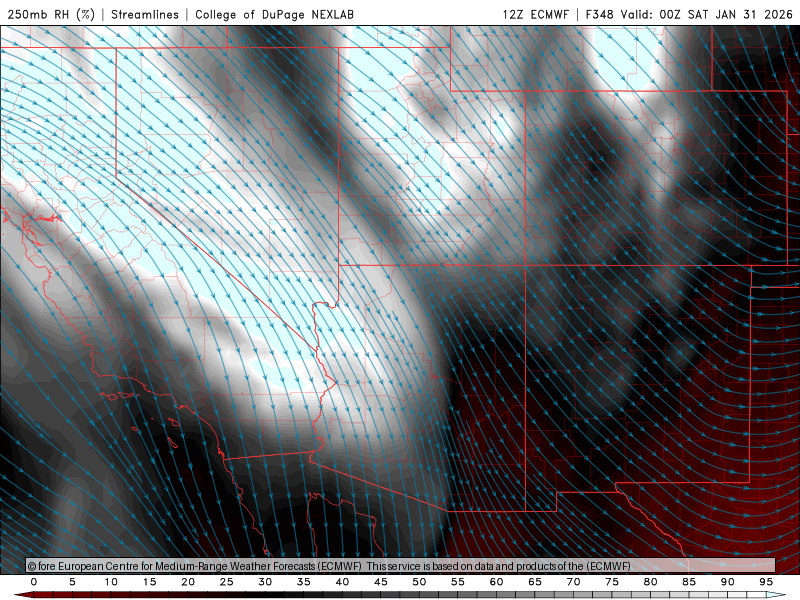800x600 pixels.
Task: Click the "0" colorbar label
Action: 34,582
